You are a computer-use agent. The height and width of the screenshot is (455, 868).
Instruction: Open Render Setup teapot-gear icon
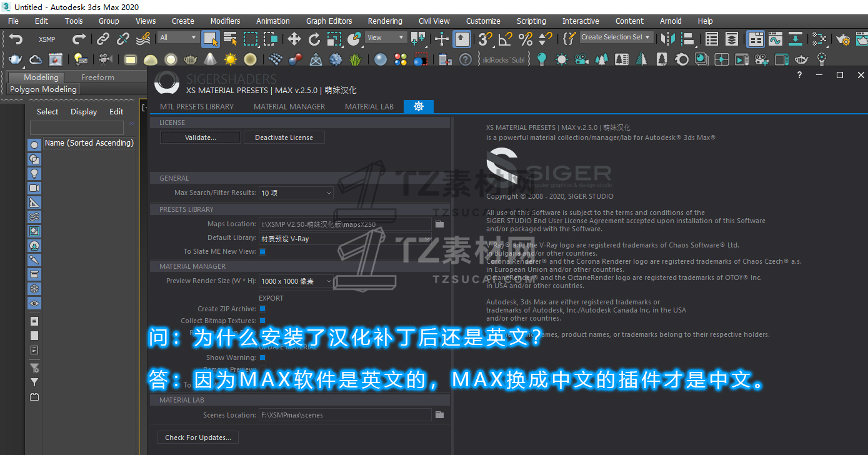(x=844, y=39)
